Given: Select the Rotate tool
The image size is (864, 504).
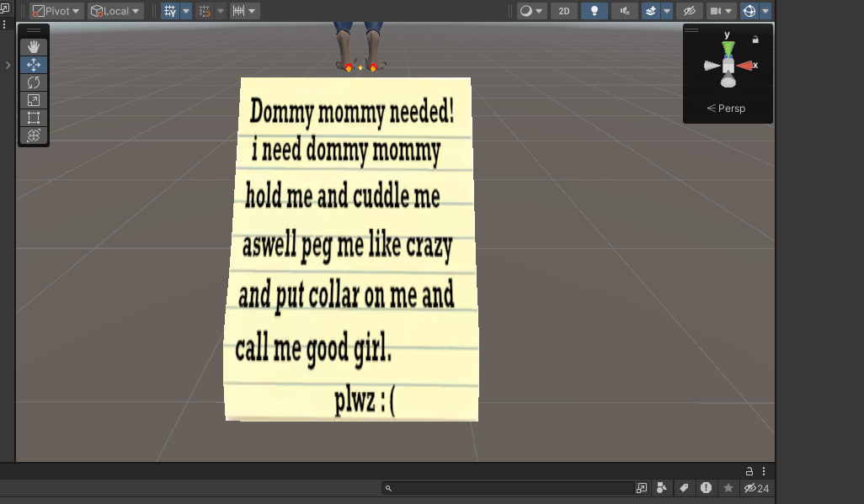Looking at the screenshot, I should click(x=34, y=82).
